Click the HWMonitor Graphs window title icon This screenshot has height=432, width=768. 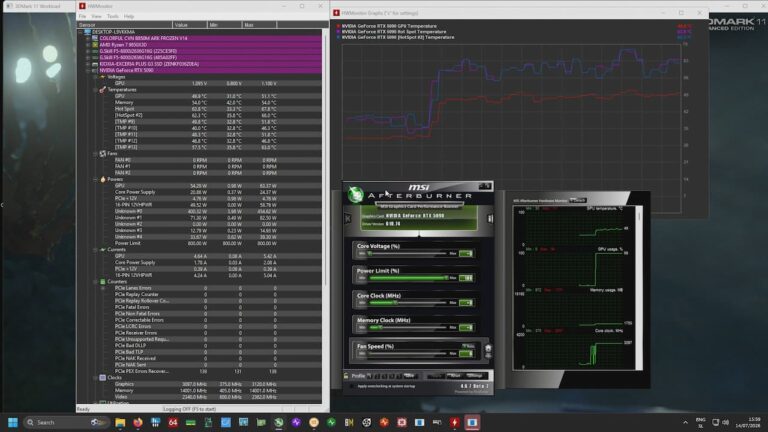point(336,13)
